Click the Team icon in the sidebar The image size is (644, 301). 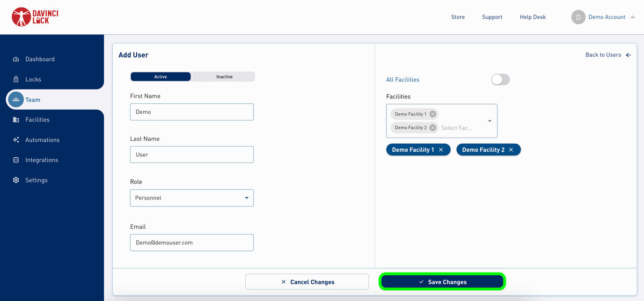[16, 99]
